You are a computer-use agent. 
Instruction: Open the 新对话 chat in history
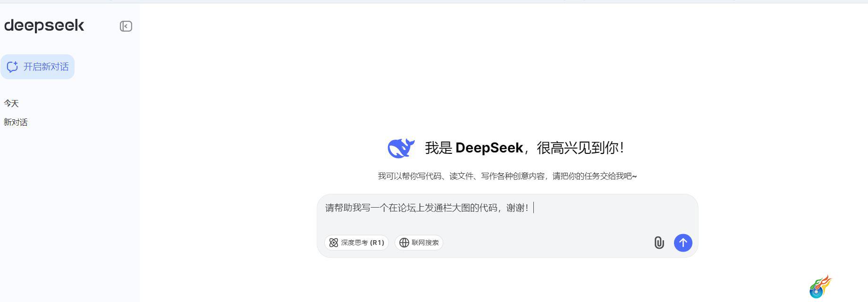16,122
